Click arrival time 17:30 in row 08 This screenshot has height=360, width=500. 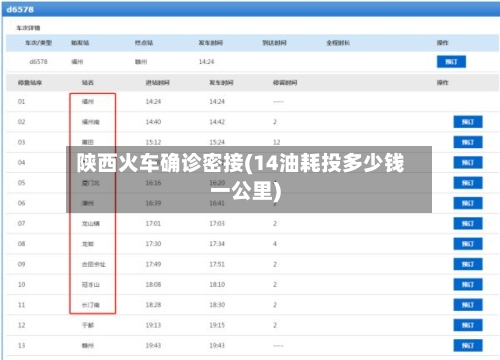pos(153,244)
